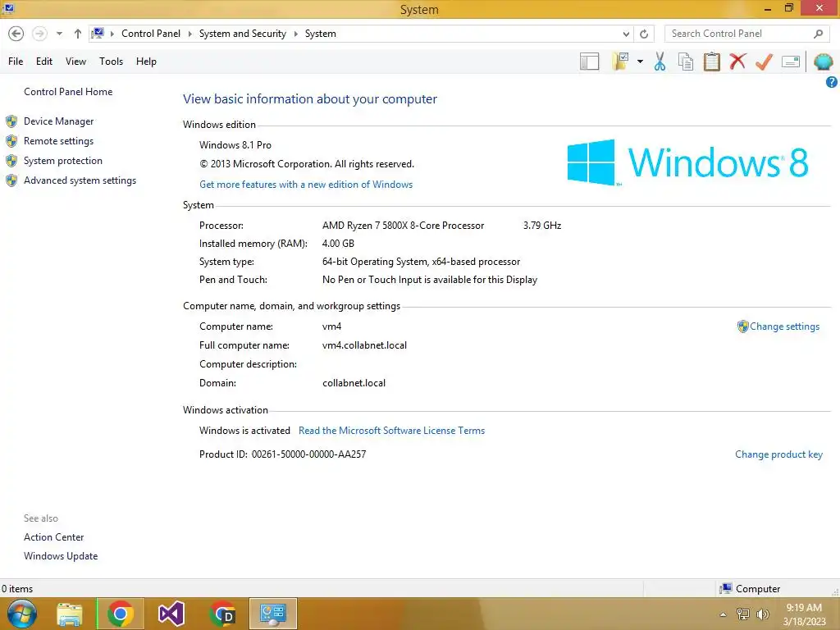Click the 0 items status text

[17, 589]
